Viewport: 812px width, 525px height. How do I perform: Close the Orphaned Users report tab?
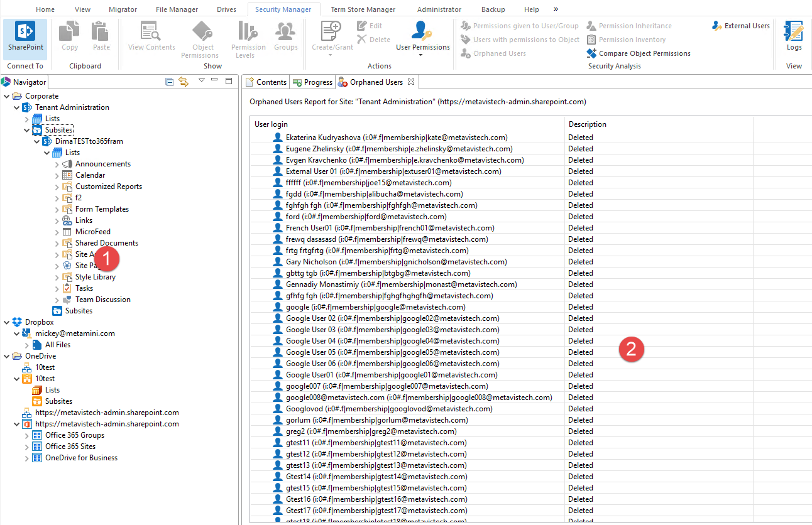click(x=412, y=82)
